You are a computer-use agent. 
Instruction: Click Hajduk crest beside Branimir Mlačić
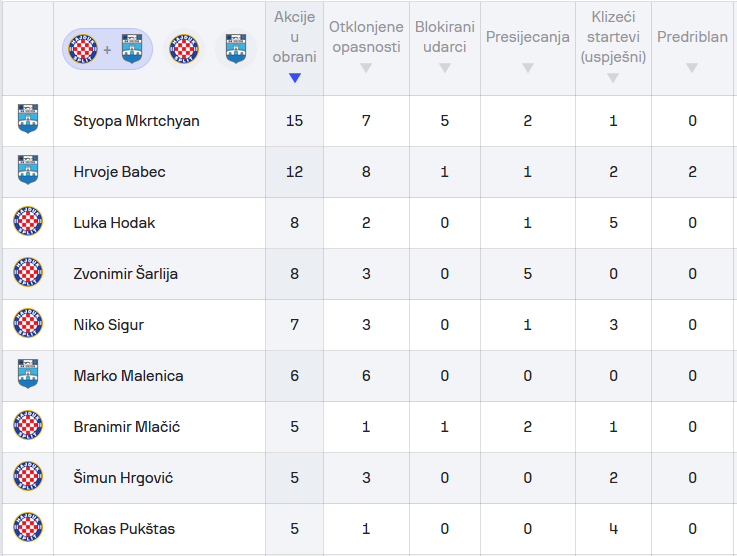tap(27, 427)
